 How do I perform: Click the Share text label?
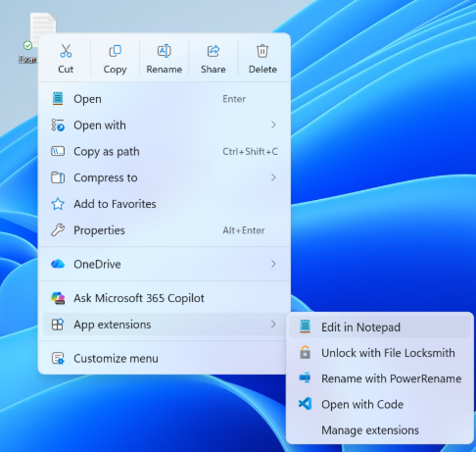click(214, 70)
